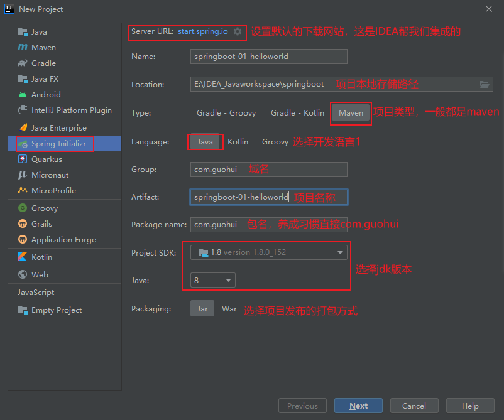The height and width of the screenshot is (420, 504).
Task: Click the Previous button
Action: click(302, 406)
